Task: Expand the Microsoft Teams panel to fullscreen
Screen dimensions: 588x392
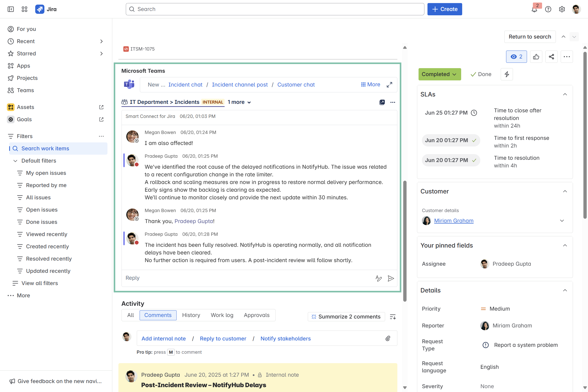Action: (389, 85)
